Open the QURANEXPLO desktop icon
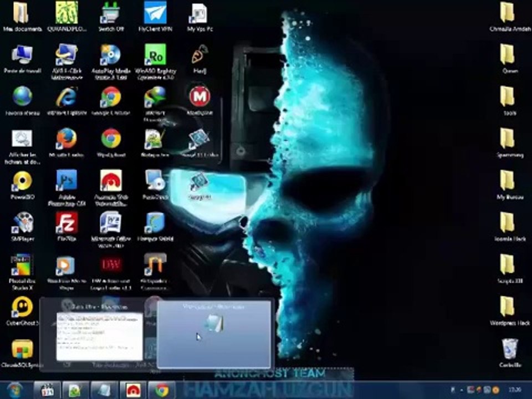This screenshot has height=399, width=532. (x=66, y=13)
